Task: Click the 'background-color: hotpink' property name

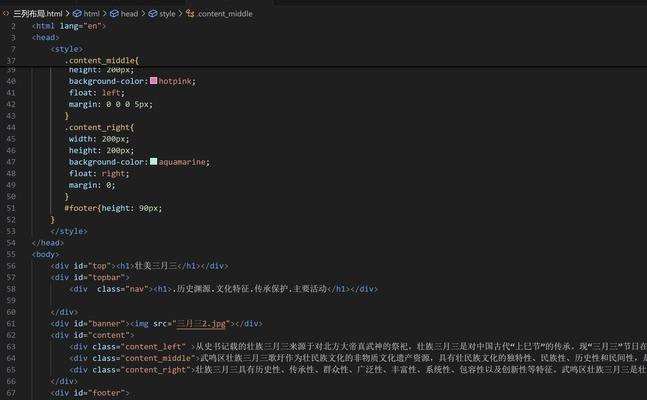Action: pyautogui.click(x=106, y=81)
